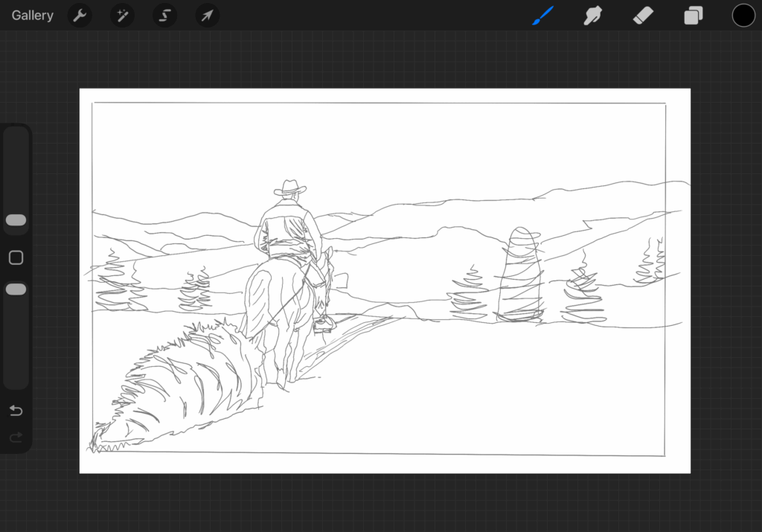Select the Eraser tool
The width and height of the screenshot is (762, 532).
(x=643, y=16)
